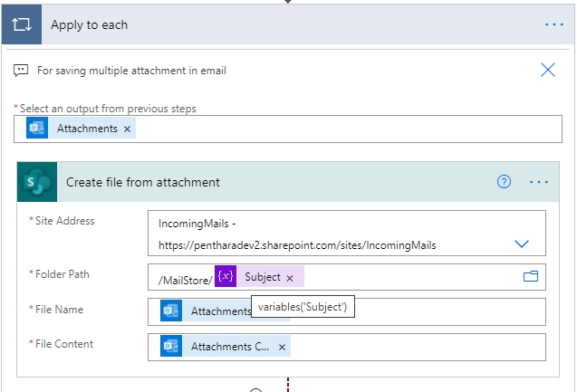Close the comment note with X
The width and height of the screenshot is (577, 392).
(x=547, y=70)
